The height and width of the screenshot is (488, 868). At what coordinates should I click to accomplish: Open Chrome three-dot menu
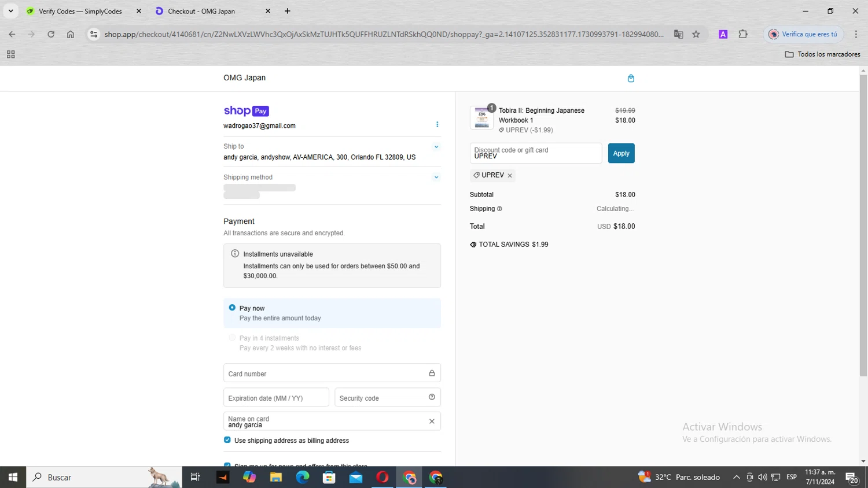856,34
